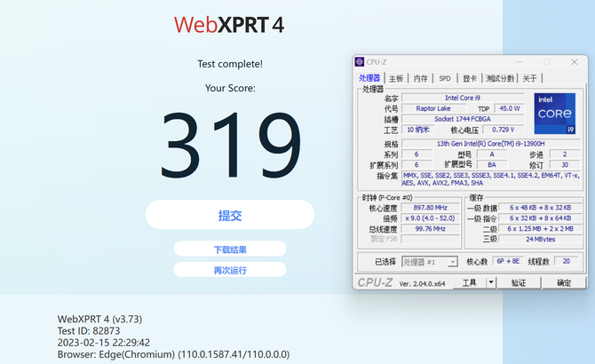Switch to the 測試分數 tab

pyautogui.click(x=500, y=78)
